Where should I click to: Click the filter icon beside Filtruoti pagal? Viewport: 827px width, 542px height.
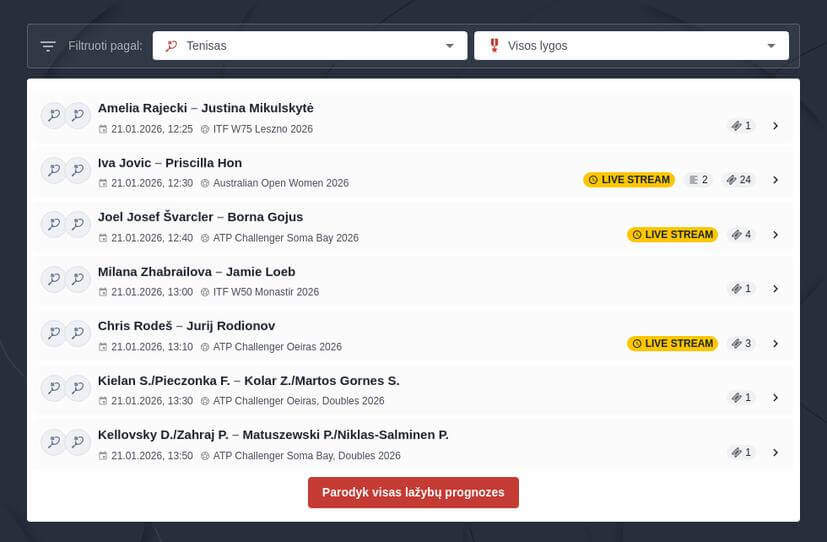(x=48, y=46)
